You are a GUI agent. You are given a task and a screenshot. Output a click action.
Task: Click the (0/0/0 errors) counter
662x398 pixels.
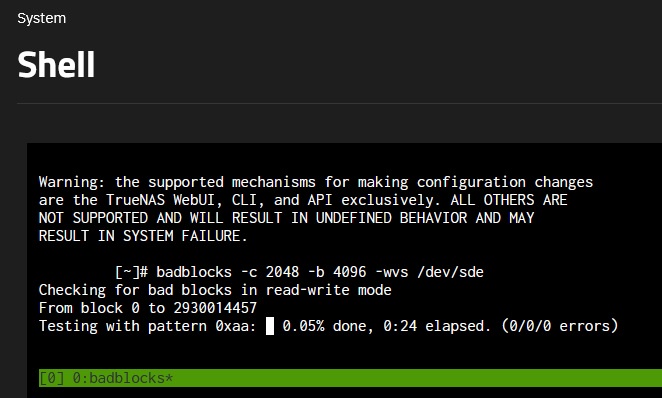(x=559, y=326)
